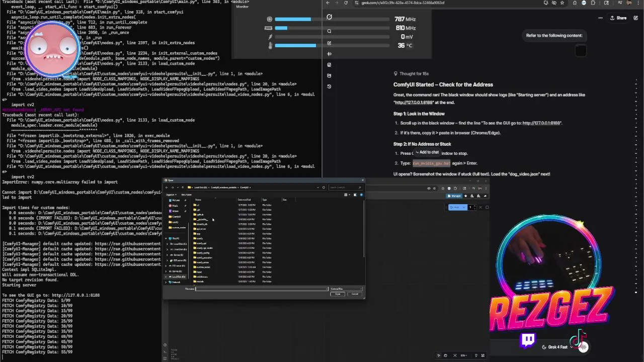Image resolution: width=644 pixels, height=362 pixels.
Task: Select the pointer tool in ComfyUI bottom toolbar
Action: point(439,355)
